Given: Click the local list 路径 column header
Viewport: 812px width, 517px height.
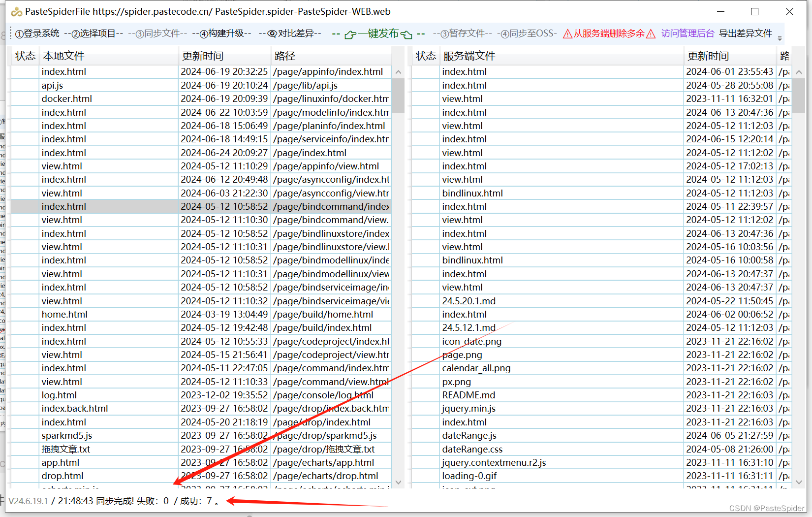Looking at the screenshot, I should [x=331, y=56].
